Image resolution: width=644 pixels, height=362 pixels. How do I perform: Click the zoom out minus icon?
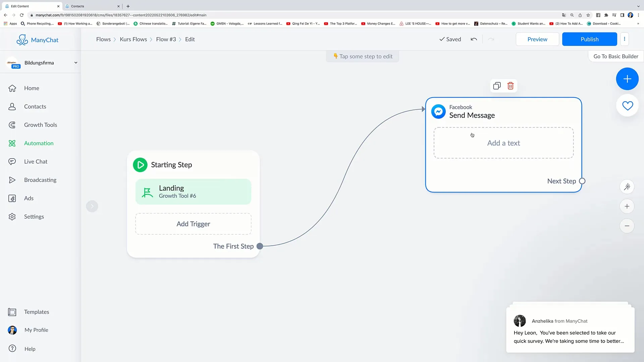point(627,226)
